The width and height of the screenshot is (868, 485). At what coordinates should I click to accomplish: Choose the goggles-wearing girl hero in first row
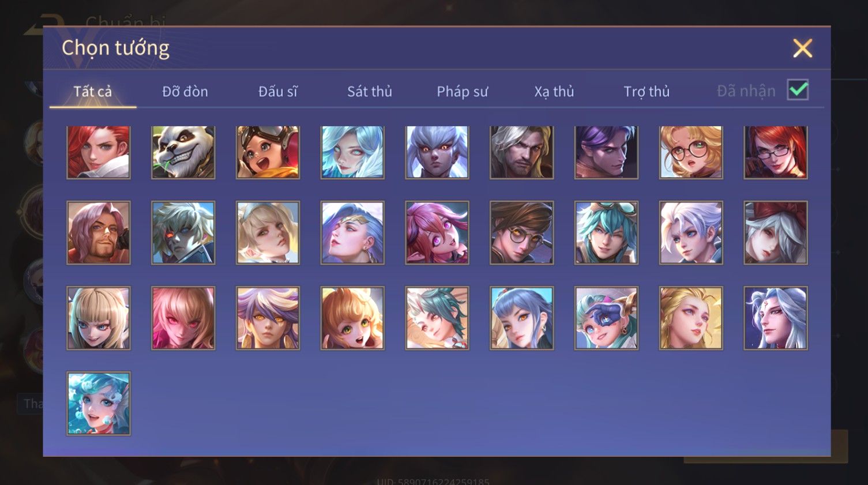268,152
